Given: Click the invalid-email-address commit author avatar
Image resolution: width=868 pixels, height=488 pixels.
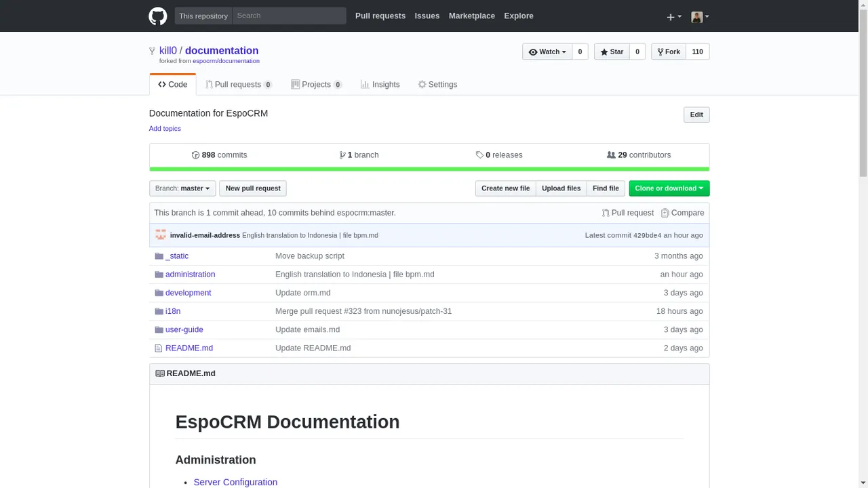Looking at the screenshot, I should (161, 235).
